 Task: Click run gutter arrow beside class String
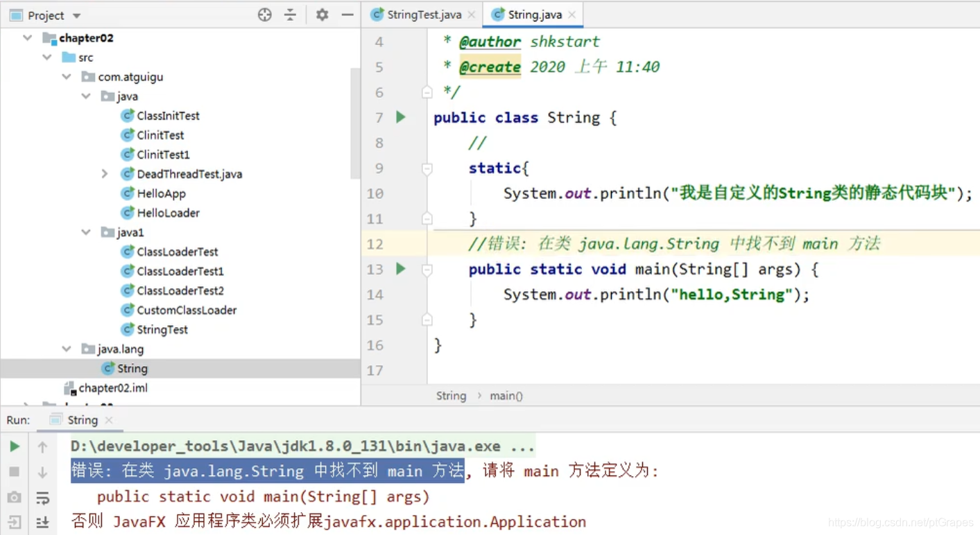click(x=401, y=117)
